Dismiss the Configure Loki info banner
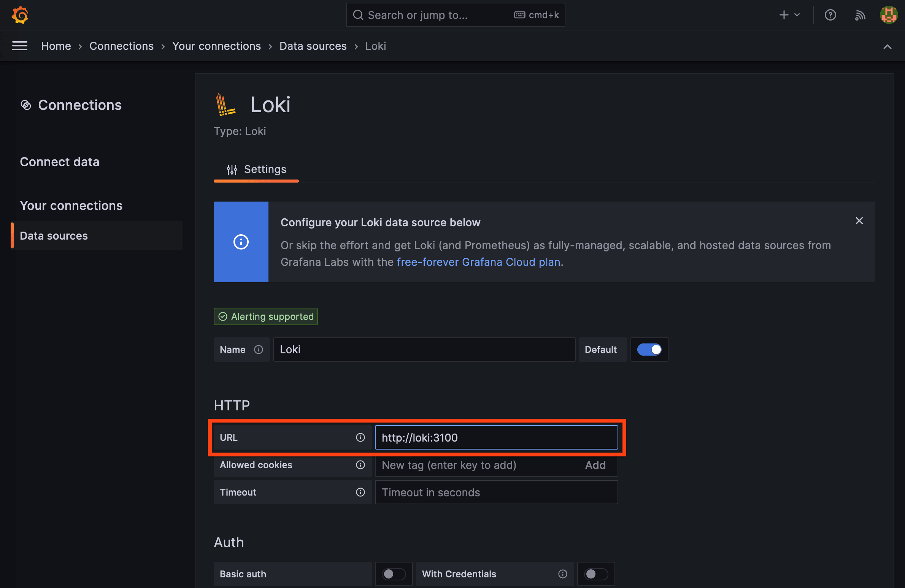The height and width of the screenshot is (588, 905). point(859,221)
